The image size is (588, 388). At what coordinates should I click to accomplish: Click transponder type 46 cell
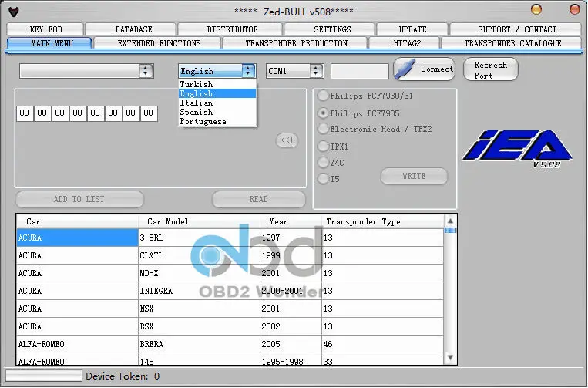pos(382,344)
